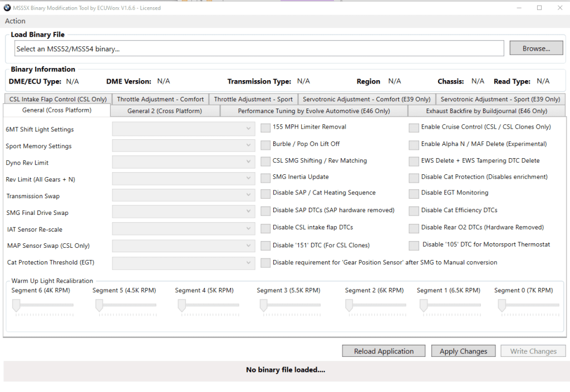
Task: Enable CSL SMG Shifting / Rev Matching
Action: click(266, 161)
